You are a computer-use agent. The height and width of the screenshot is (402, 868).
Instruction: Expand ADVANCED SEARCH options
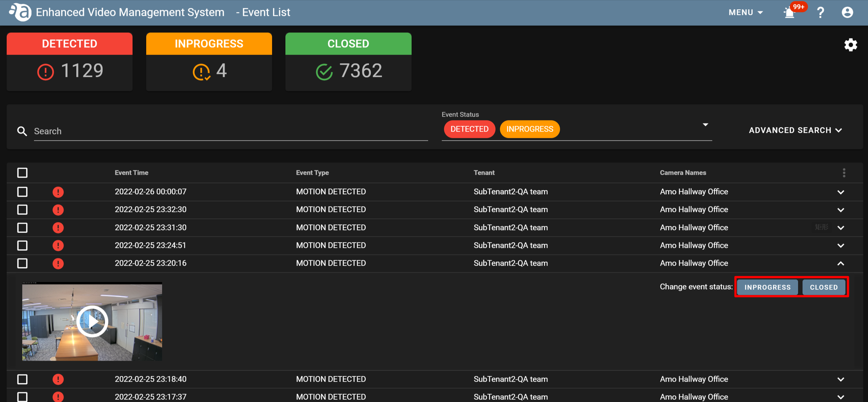click(x=795, y=130)
